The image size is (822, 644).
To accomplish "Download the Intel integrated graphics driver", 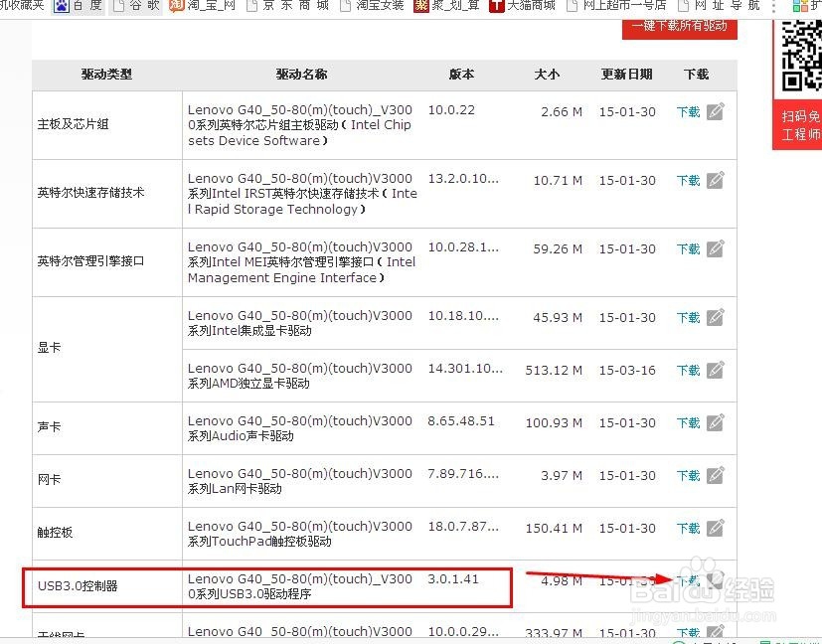I will [x=689, y=318].
